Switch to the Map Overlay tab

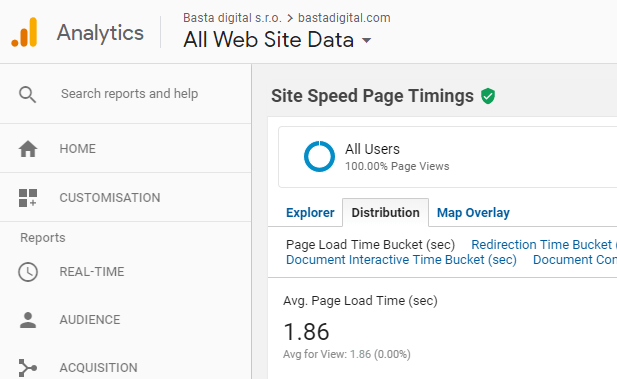click(473, 213)
